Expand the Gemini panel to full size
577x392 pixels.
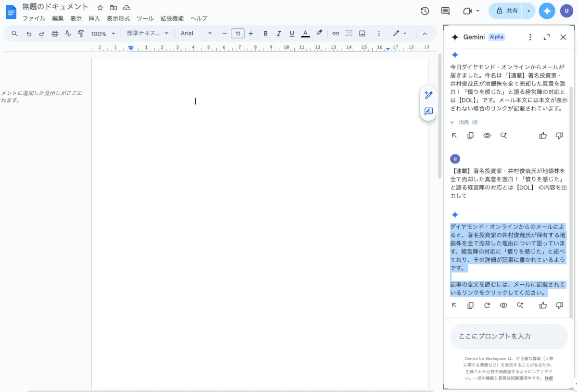(547, 37)
